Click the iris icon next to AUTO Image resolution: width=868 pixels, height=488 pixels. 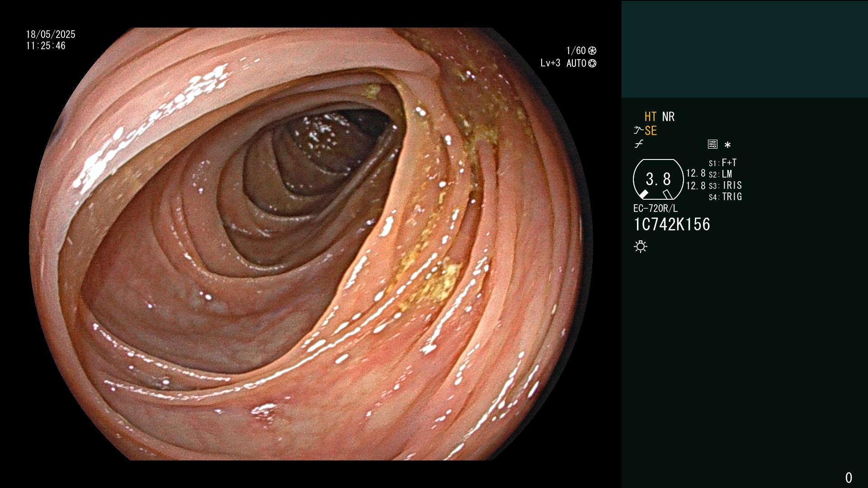pos(592,63)
